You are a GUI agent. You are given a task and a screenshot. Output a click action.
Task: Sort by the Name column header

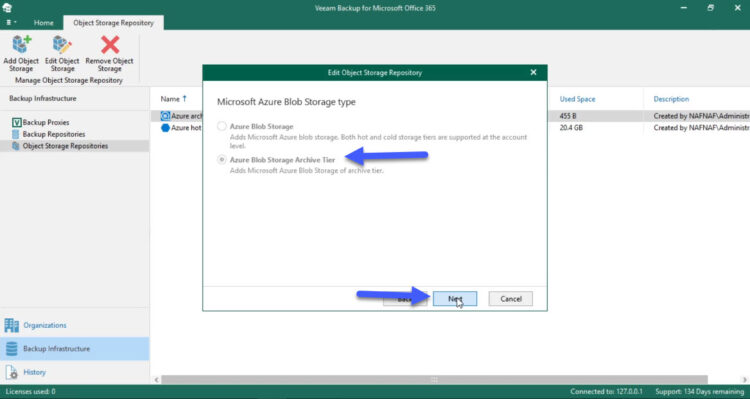click(170, 99)
